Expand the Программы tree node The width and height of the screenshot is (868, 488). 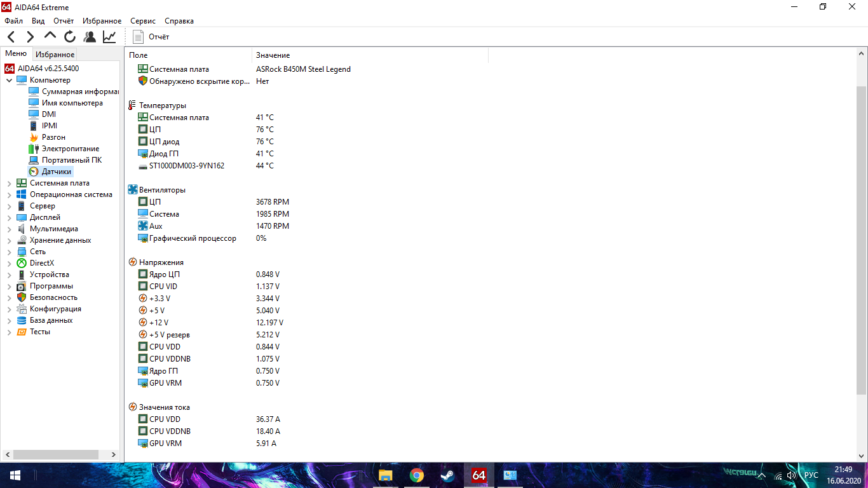(9, 286)
